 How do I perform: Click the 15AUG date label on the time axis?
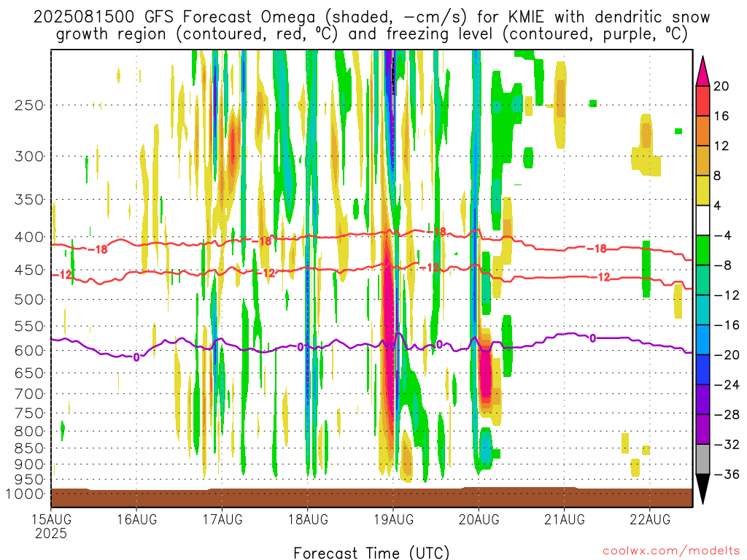pos(51,519)
